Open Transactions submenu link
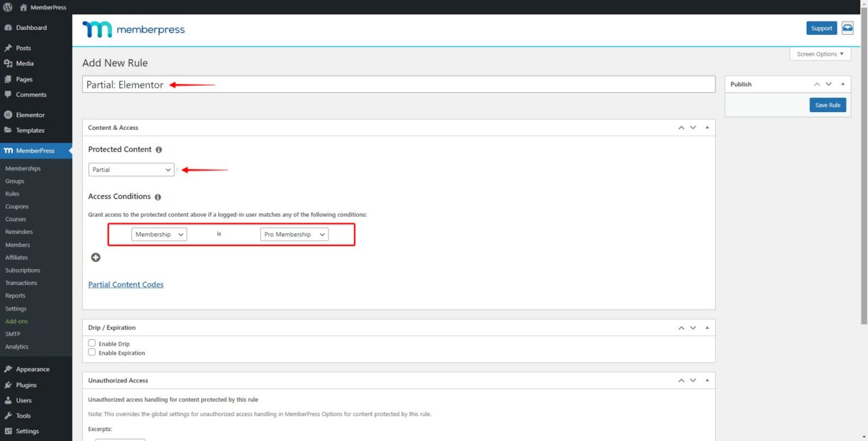The image size is (868, 441). 21,283
